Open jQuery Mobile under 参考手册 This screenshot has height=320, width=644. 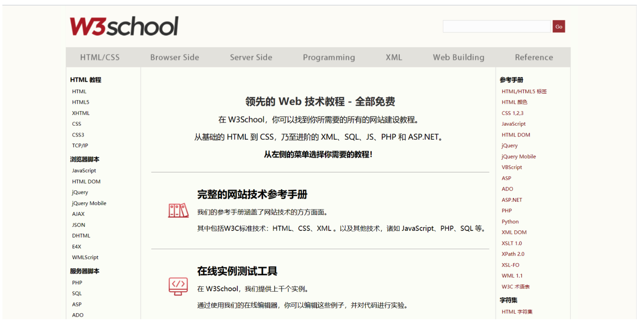[519, 156]
